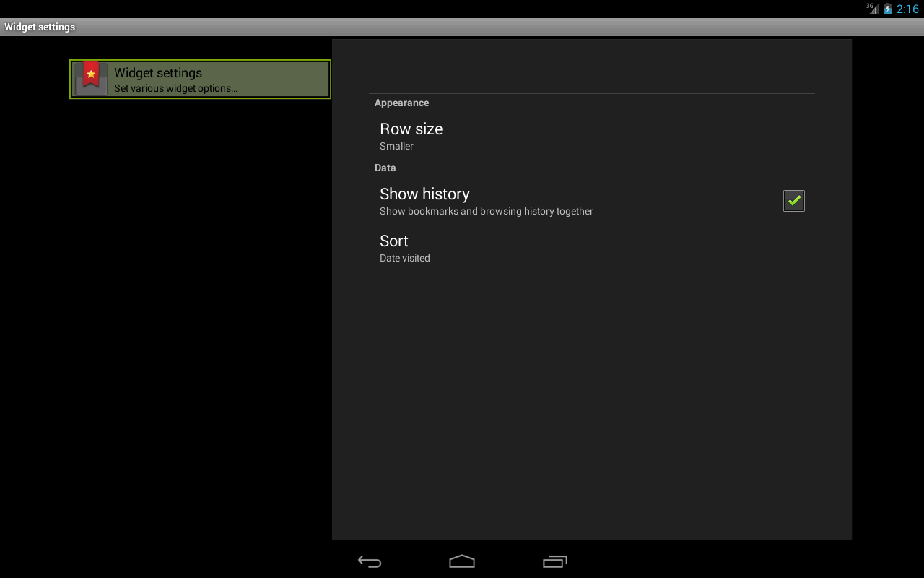This screenshot has width=924, height=578.
Task: Toggle via Show bookmarks and browsing history description
Action: click(486, 212)
